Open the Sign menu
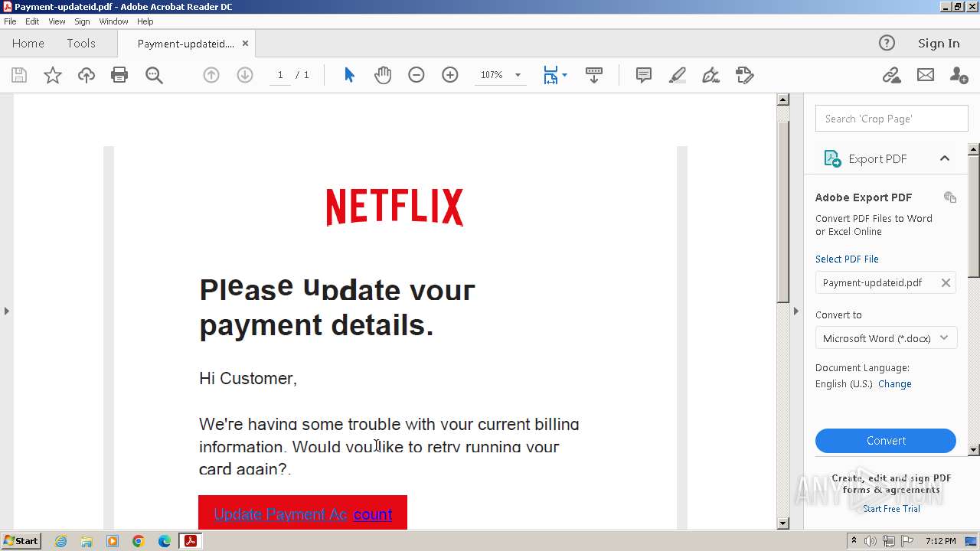Screen dimensions: 980x551 pos(82,21)
